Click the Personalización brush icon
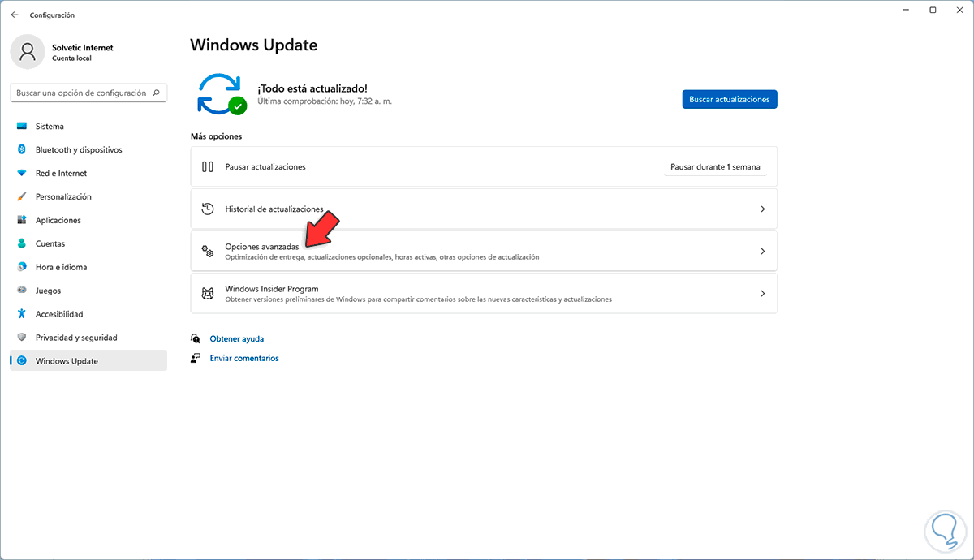Viewport: 974px width, 560px height. [21, 197]
